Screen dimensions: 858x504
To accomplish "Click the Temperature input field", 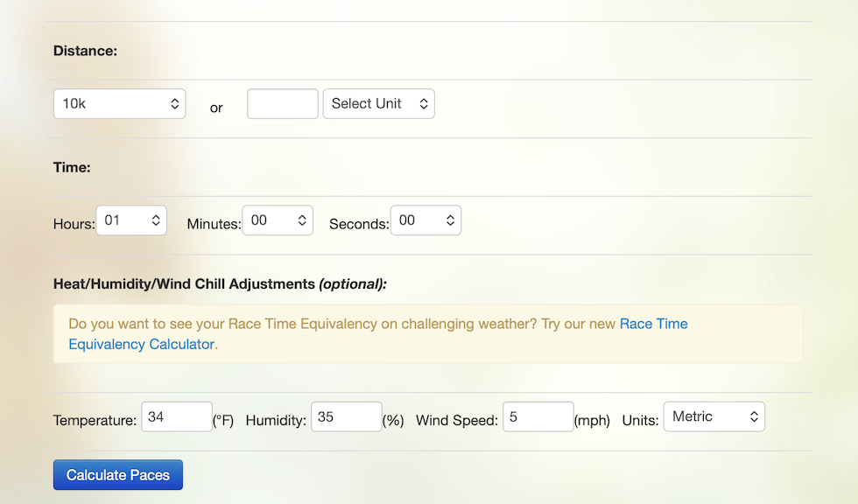I will (x=177, y=416).
